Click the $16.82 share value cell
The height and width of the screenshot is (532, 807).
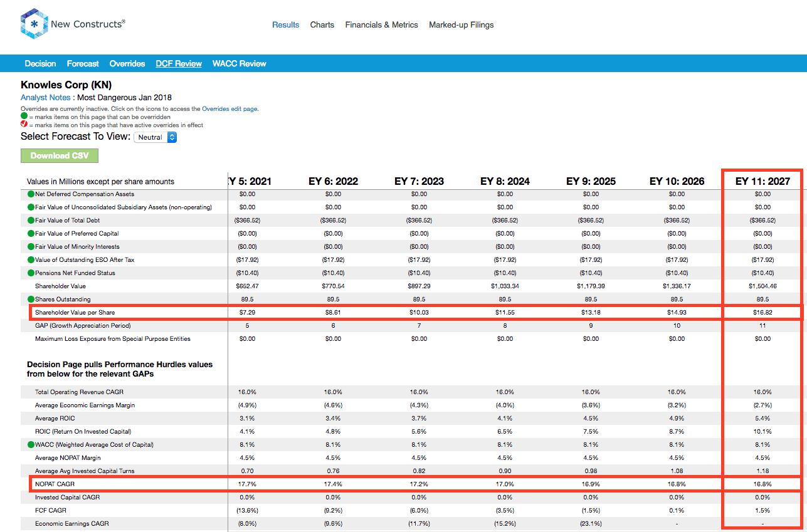pyautogui.click(x=762, y=312)
